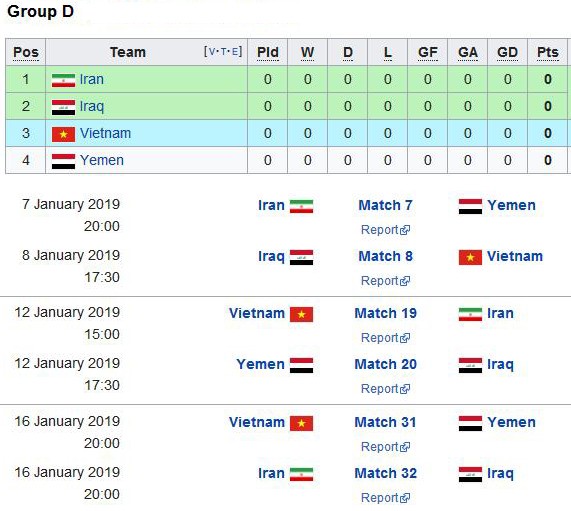The width and height of the screenshot is (571, 511).
Task: Open Match 20 details link
Action: click(x=385, y=364)
